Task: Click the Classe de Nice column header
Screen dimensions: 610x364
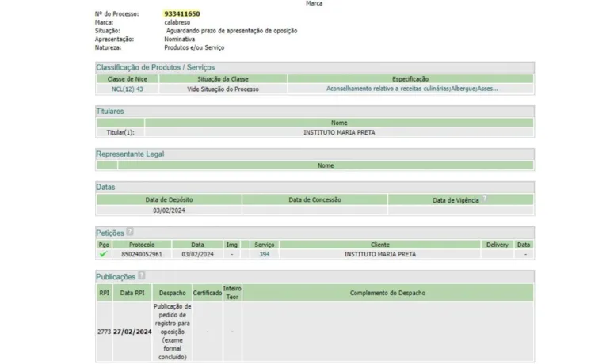Action: point(127,78)
